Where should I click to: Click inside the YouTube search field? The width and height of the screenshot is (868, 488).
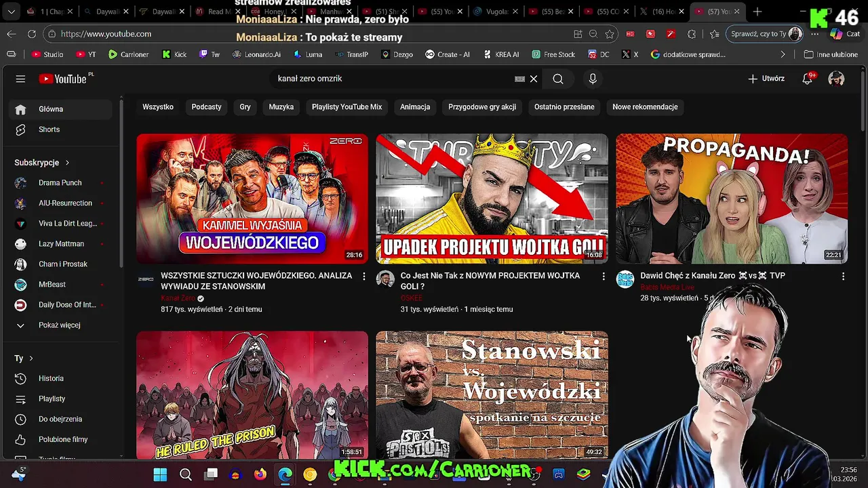(393, 79)
